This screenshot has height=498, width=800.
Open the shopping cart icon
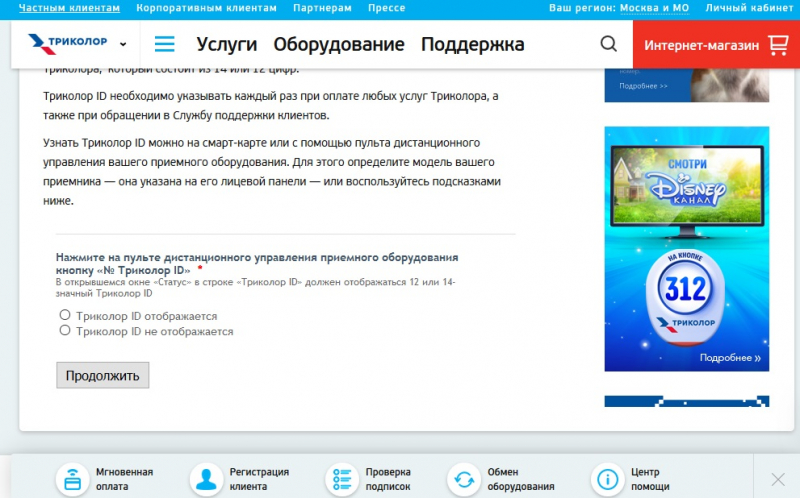click(777, 45)
